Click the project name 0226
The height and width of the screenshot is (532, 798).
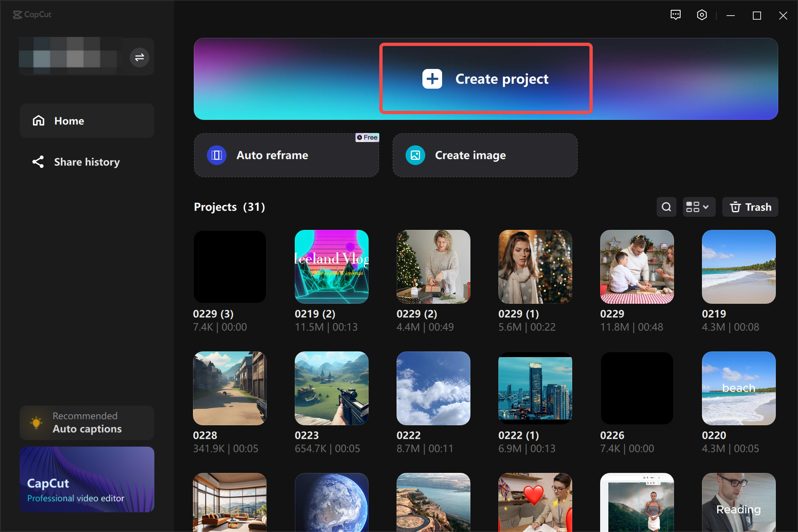(x=612, y=435)
